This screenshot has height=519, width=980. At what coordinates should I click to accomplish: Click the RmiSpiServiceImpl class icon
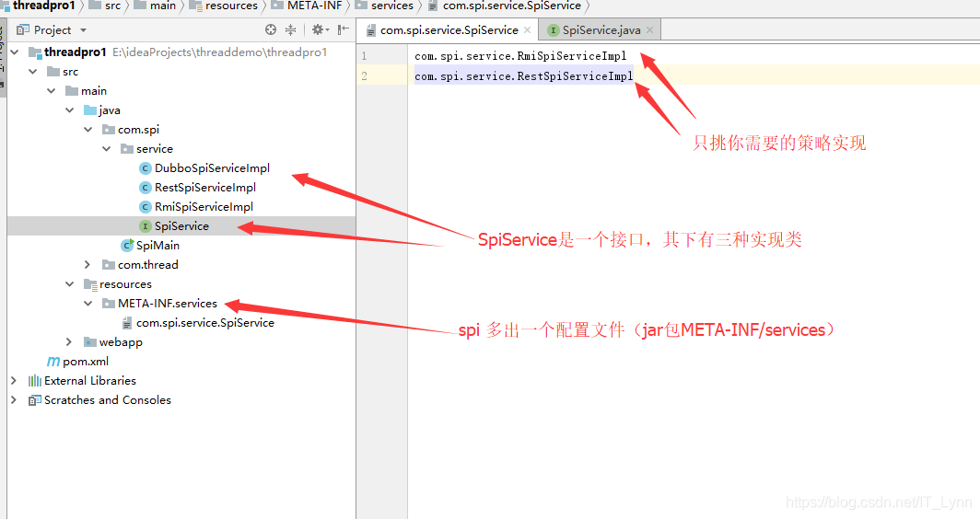pyautogui.click(x=145, y=207)
